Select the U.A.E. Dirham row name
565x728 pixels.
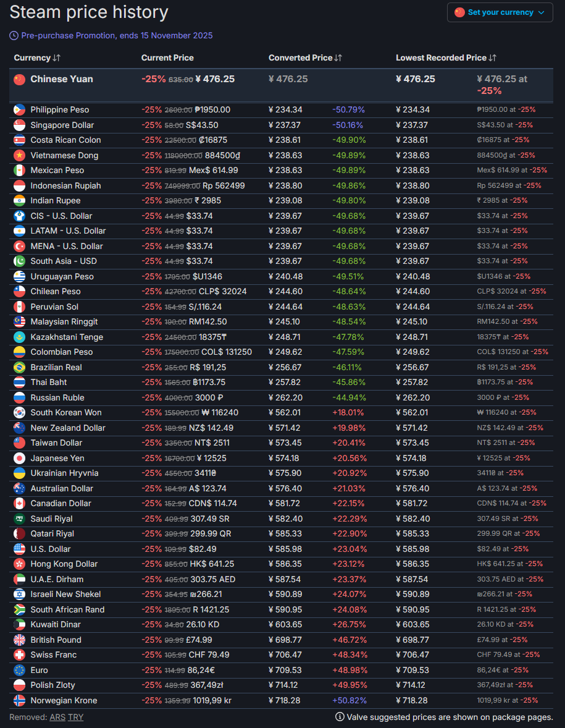[57, 579]
